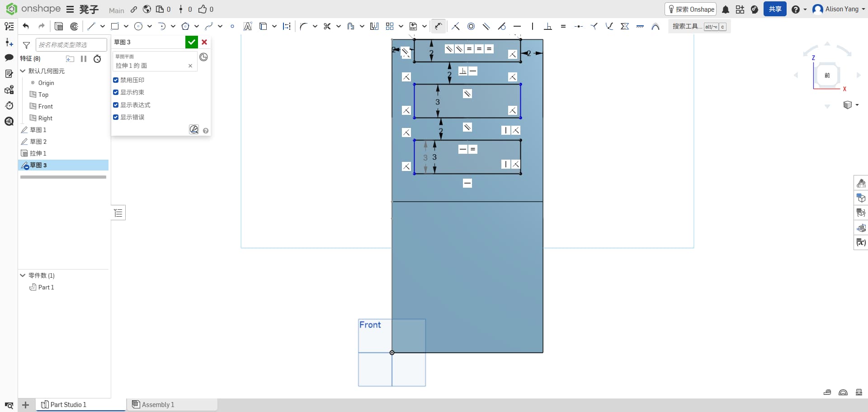
Task: Select the Linear pattern tool
Action: pos(390,26)
